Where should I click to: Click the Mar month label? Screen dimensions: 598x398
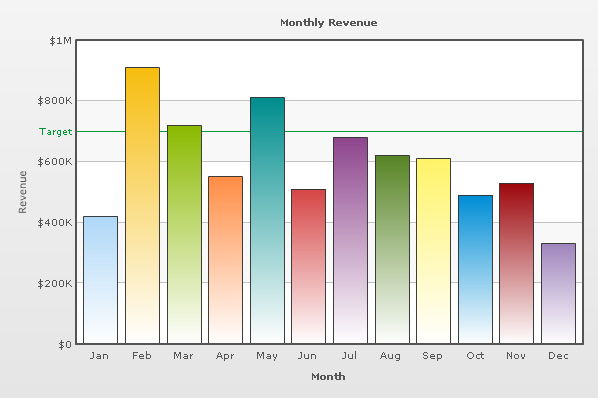click(183, 356)
